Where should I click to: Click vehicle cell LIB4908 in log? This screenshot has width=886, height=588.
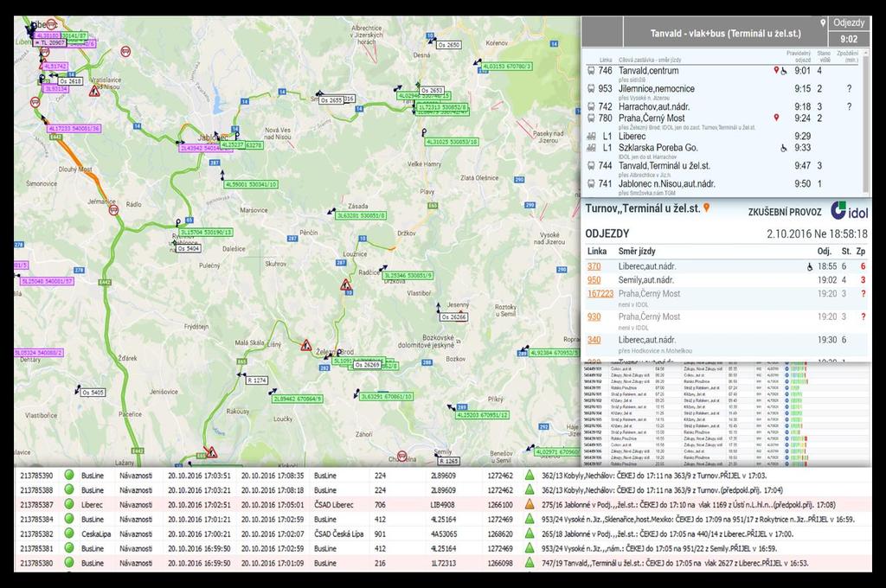tap(444, 504)
